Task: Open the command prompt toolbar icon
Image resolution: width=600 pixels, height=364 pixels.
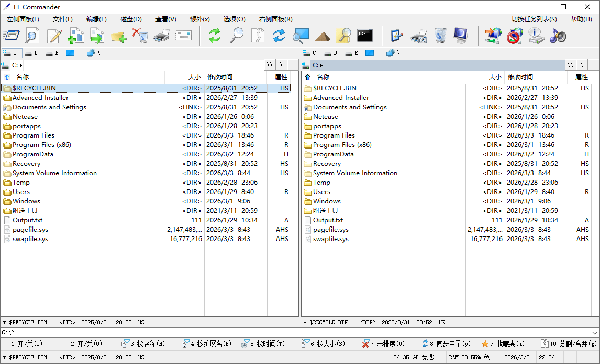Action: (364, 36)
